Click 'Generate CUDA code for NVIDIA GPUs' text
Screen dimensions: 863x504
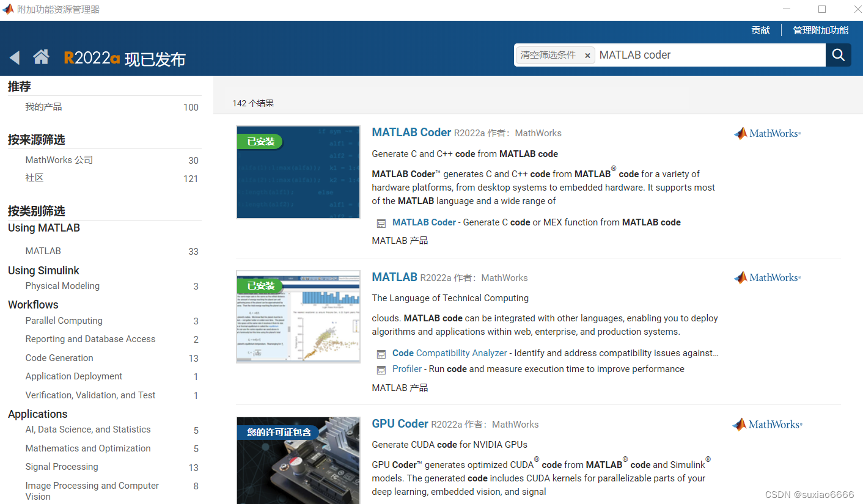(x=449, y=444)
